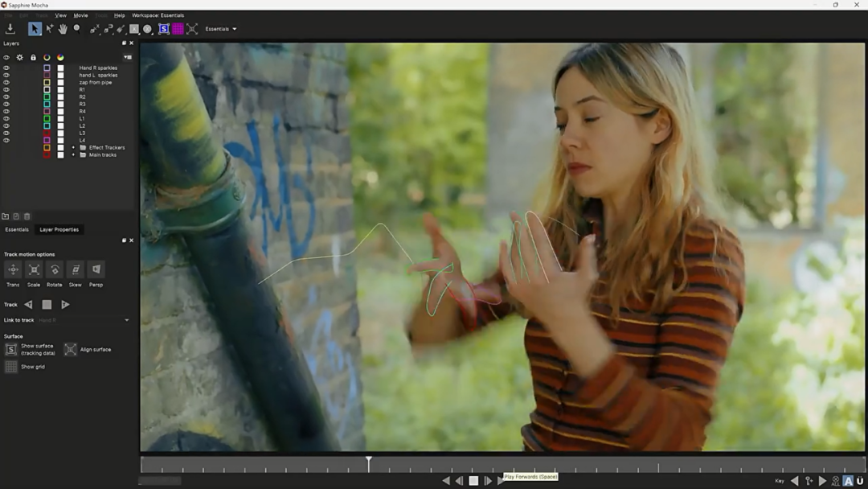Toggle the magenta Show grid toolbar icon
Viewport: 868px width, 489px height.
pyautogui.click(x=178, y=29)
